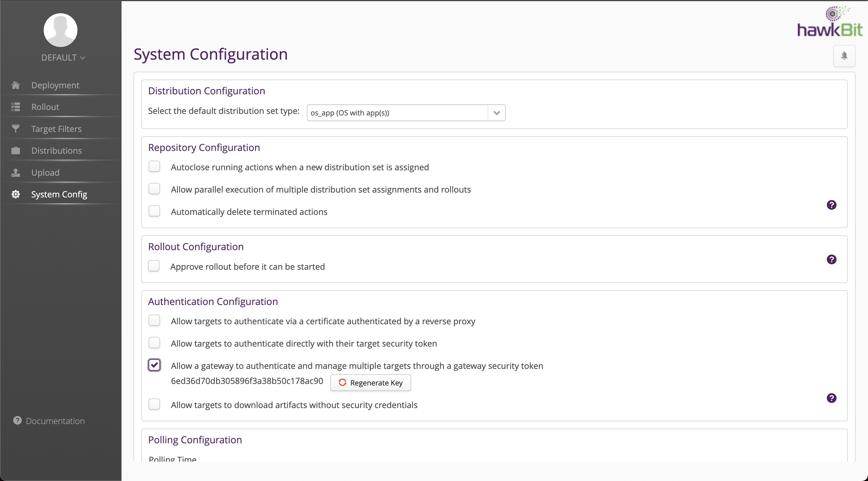Click the os_app distribution type combo box
The height and width of the screenshot is (481, 868).
click(x=397, y=113)
